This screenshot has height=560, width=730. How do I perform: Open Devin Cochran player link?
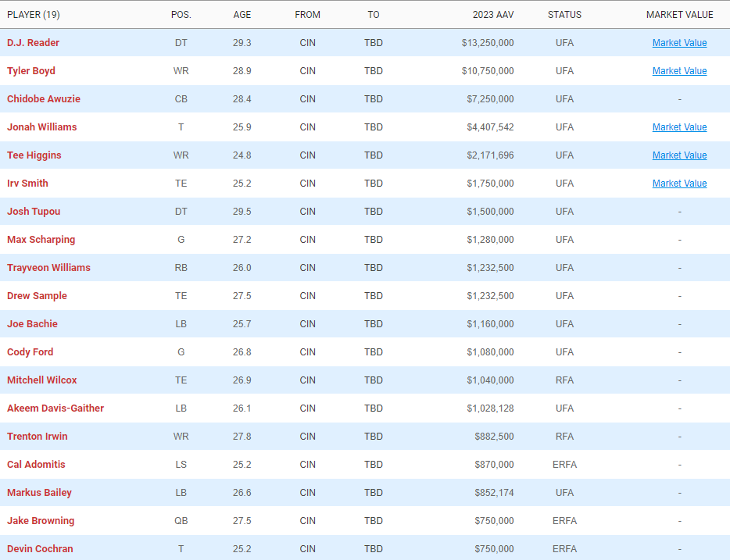[x=40, y=549]
